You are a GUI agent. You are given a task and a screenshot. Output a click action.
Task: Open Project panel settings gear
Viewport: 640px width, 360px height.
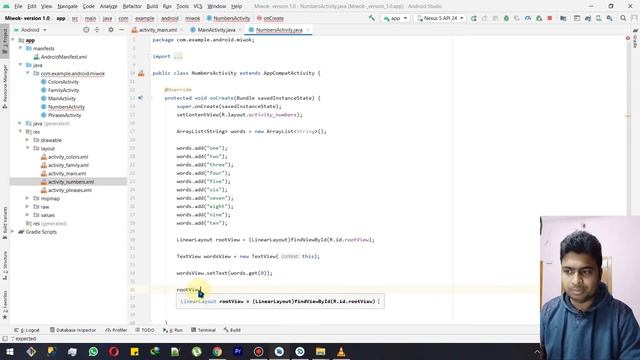click(x=111, y=30)
